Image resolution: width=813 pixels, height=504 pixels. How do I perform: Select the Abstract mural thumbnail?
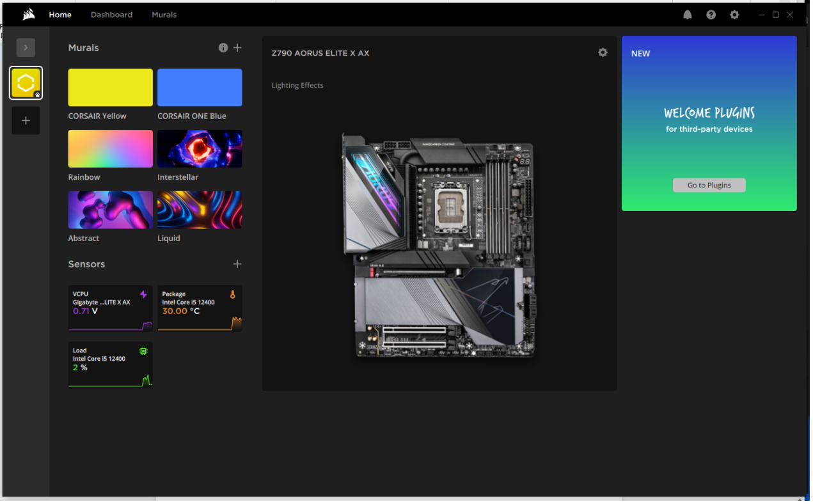(x=111, y=210)
